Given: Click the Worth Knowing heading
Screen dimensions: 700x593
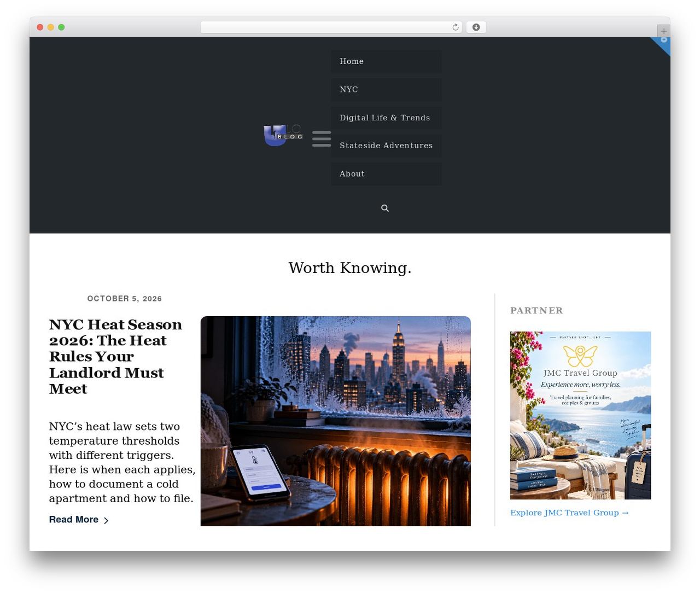Looking at the screenshot, I should [x=350, y=268].
